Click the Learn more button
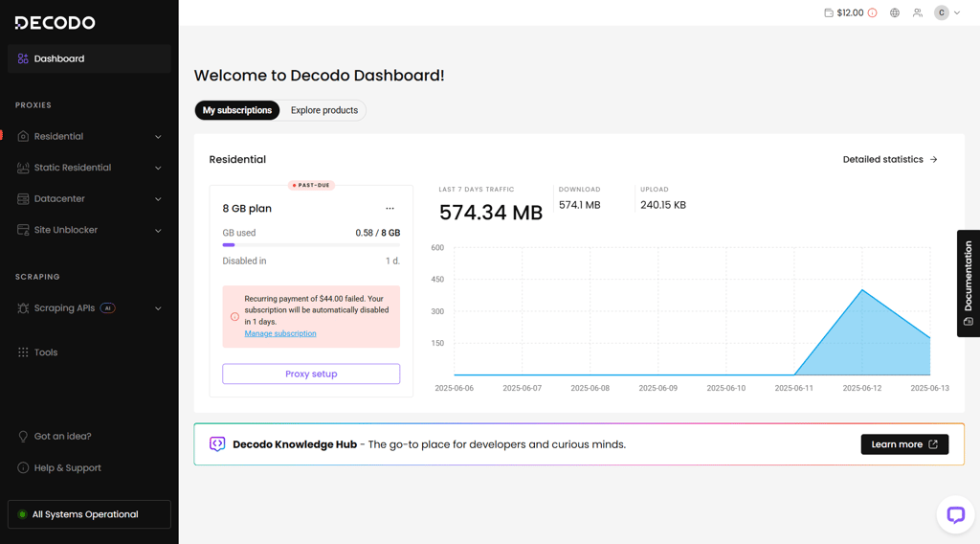Viewport: 980px width, 544px height. 904,444
